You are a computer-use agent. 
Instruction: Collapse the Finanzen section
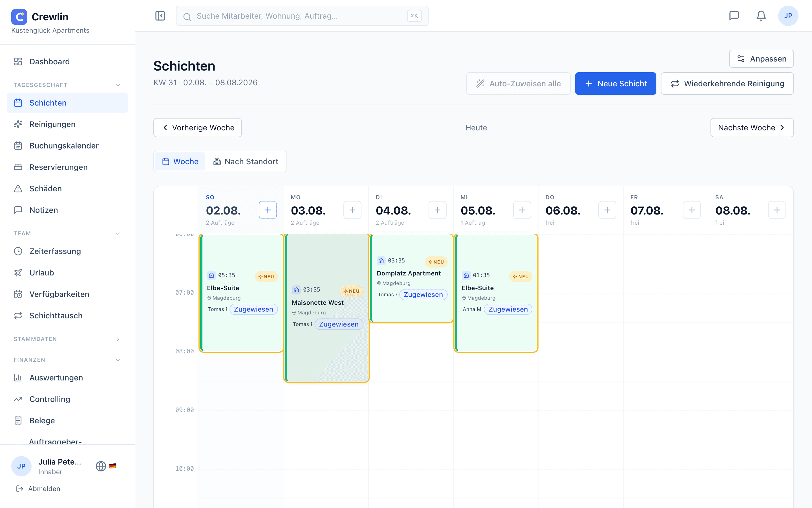67,360
